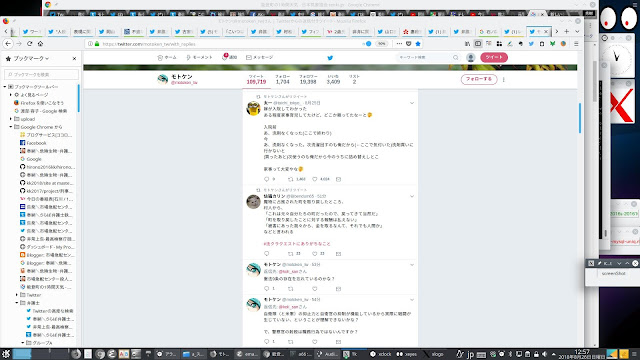The height and width of the screenshot is (360, 640).
Task: Select the いいね count tab 3,409
Action: [x=333, y=80]
